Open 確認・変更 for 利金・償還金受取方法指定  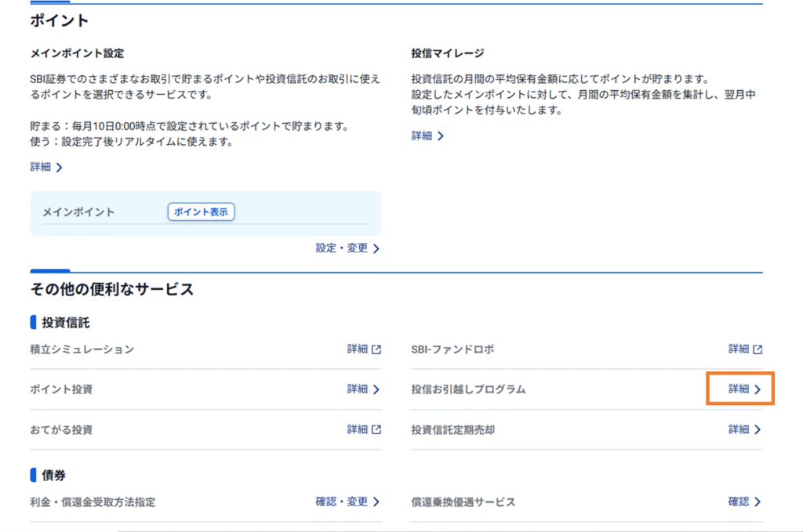click(x=341, y=501)
